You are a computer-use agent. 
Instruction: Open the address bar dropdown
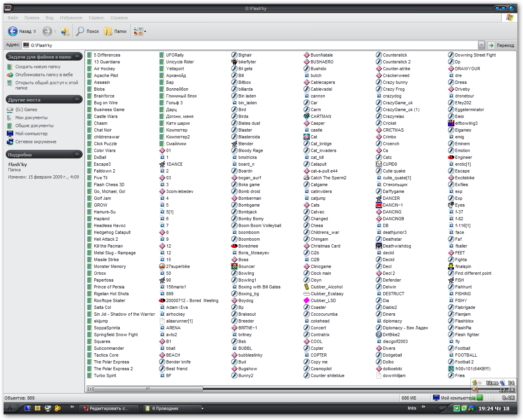point(481,45)
